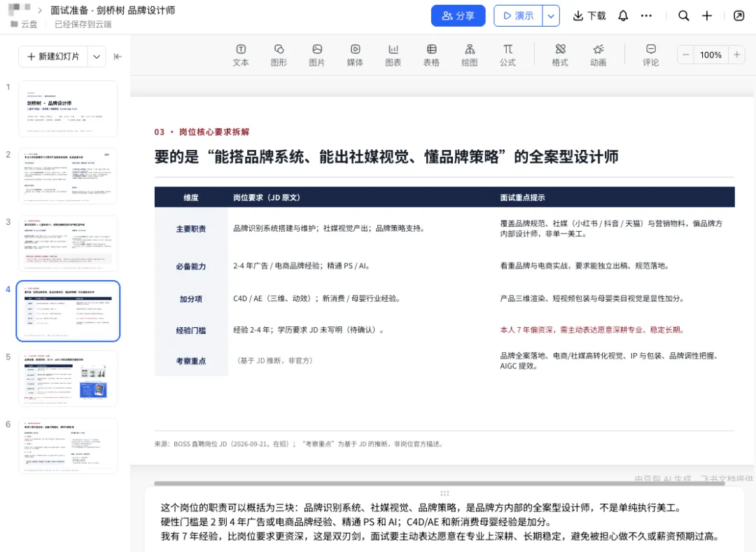Open the 评论 comments panel
Image resolution: width=756 pixels, height=552 pixels.
click(650, 55)
